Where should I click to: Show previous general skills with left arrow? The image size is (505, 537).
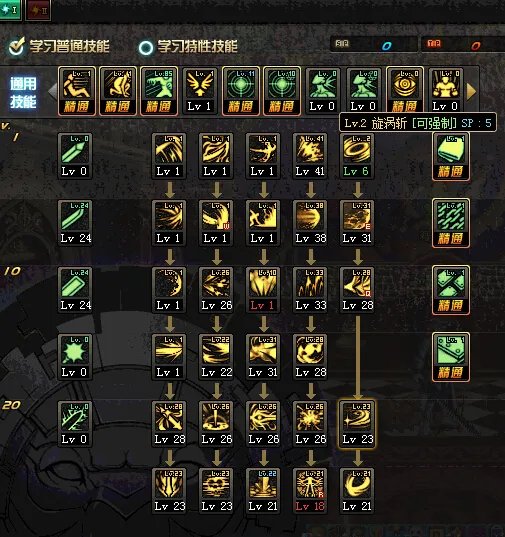[x=52, y=91]
